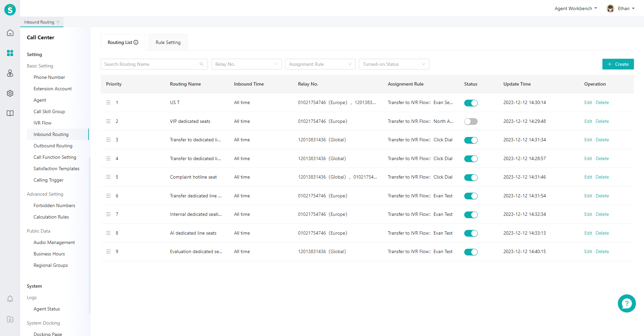Open the knowledge book icon in rail
The height and width of the screenshot is (336, 644).
[x=10, y=113]
